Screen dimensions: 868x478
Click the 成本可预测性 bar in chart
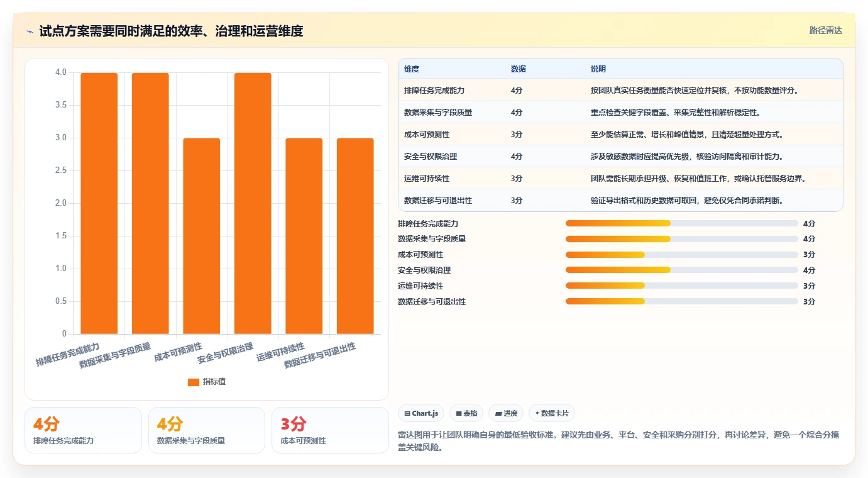click(202, 236)
